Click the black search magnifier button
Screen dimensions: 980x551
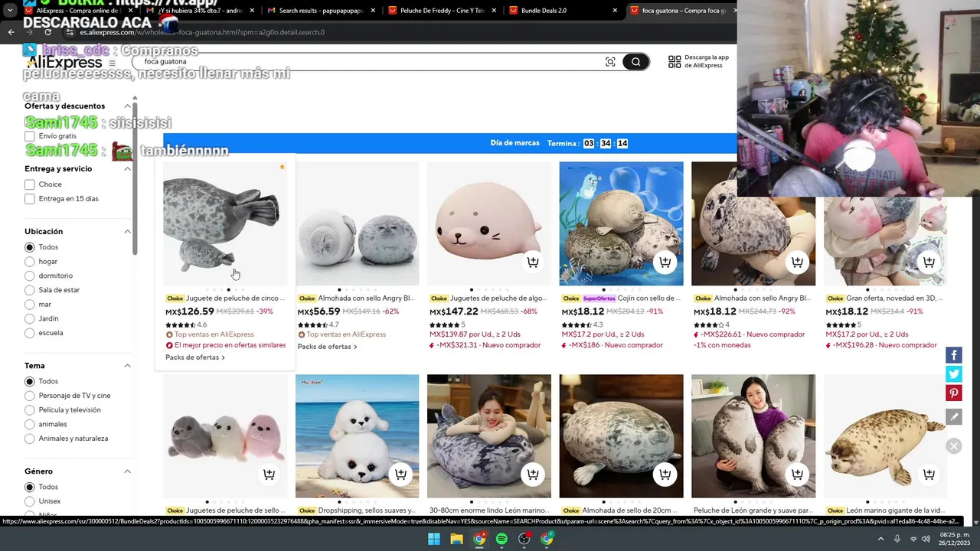(635, 62)
